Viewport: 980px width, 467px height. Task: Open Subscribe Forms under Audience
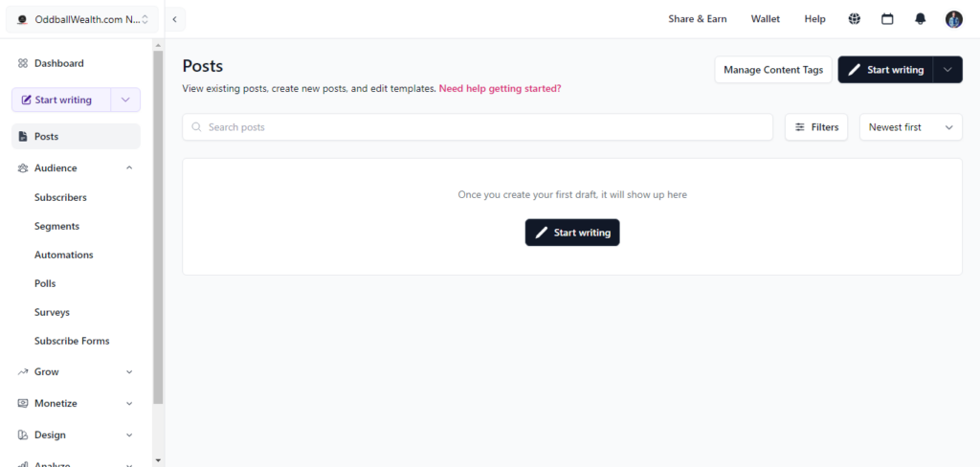click(72, 342)
